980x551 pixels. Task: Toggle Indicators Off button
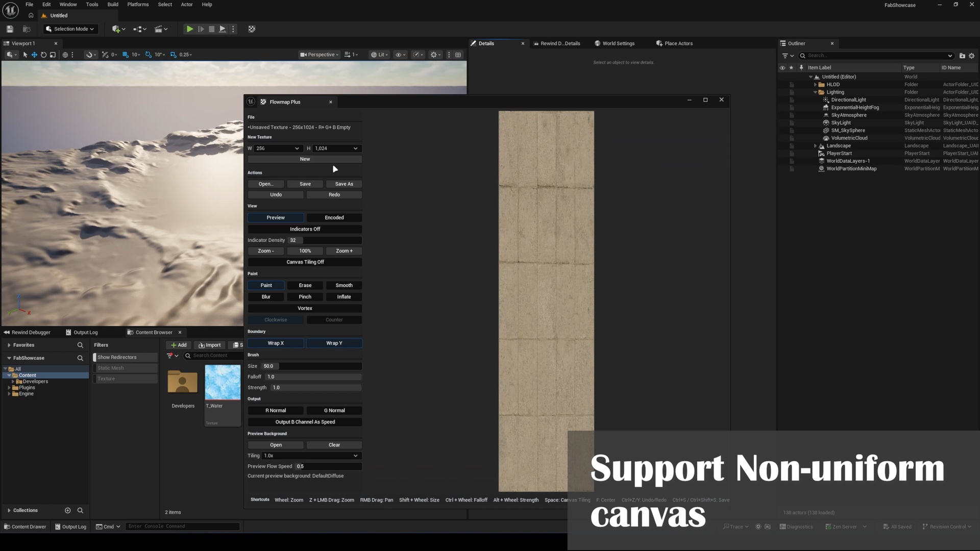(305, 229)
